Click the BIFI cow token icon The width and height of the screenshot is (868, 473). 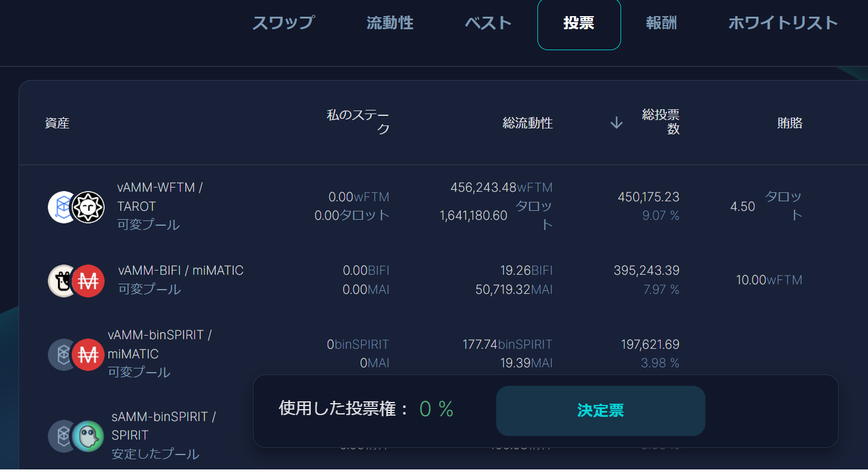point(63,281)
